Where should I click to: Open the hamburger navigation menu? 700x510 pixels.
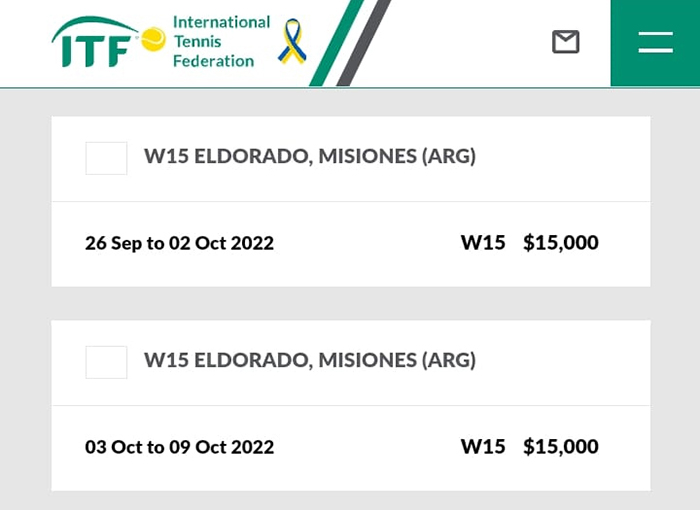click(655, 42)
